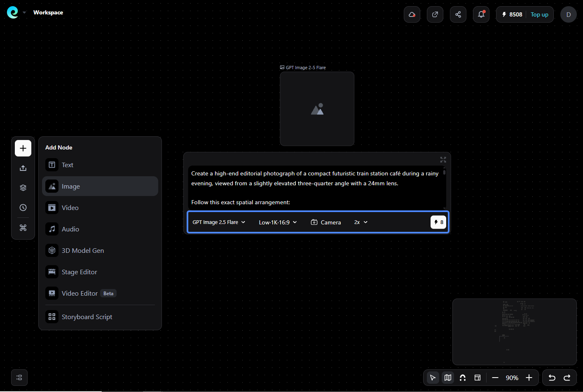Open the GPT Image 2.5 Flare model dropdown
The image size is (583, 392).
click(x=219, y=222)
